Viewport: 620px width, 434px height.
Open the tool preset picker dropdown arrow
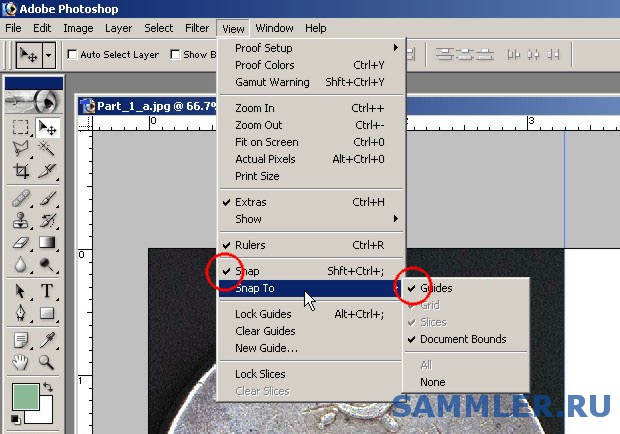[x=50, y=54]
